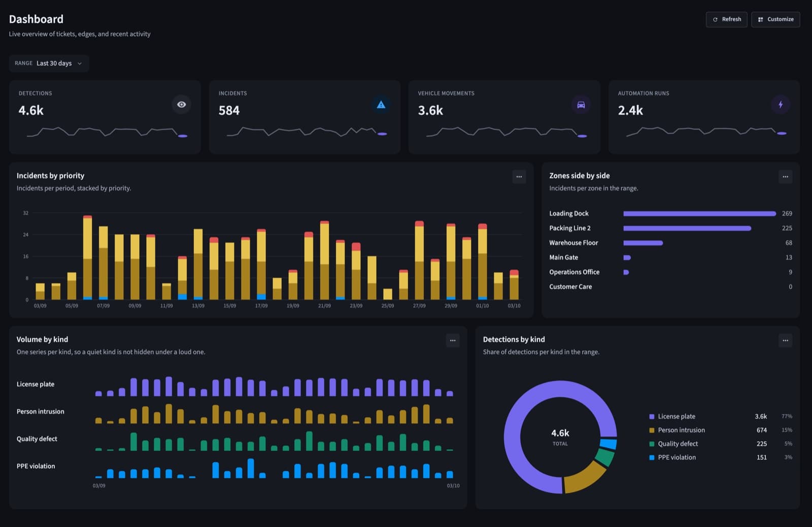Viewport: 812px width, 527px height.
Task: Click 'License plate' row label in Volume by kind
Action: (x=36, y=384)
